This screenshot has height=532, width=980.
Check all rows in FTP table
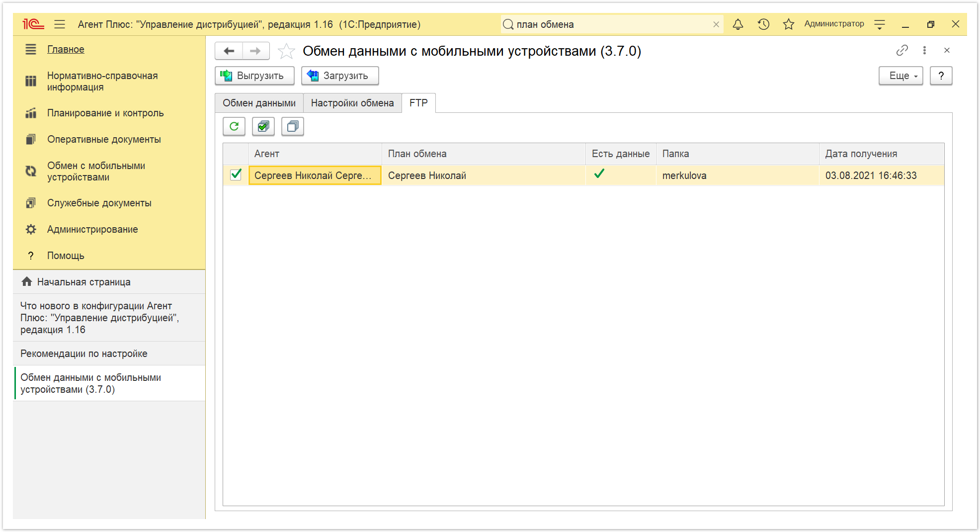[263, 126]
